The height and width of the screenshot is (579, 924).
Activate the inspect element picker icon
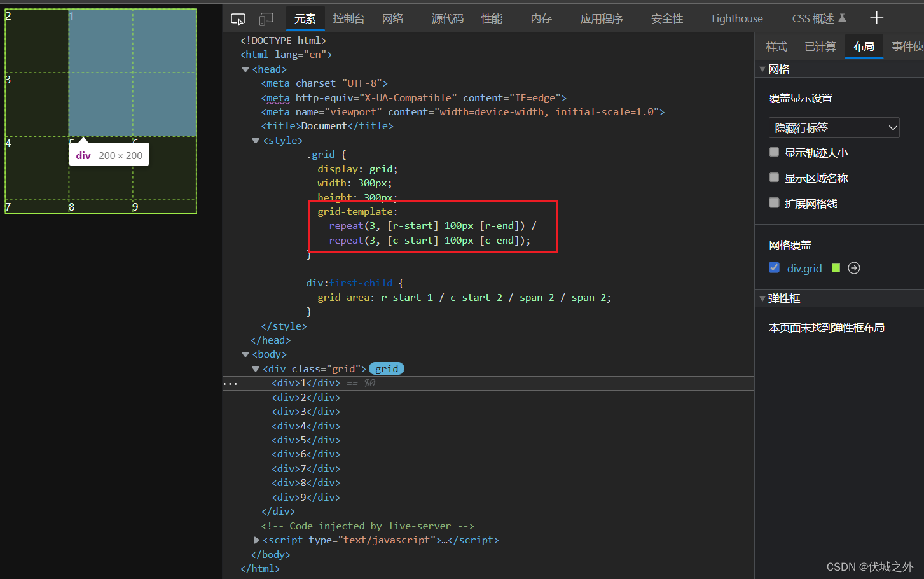point(238,19)
